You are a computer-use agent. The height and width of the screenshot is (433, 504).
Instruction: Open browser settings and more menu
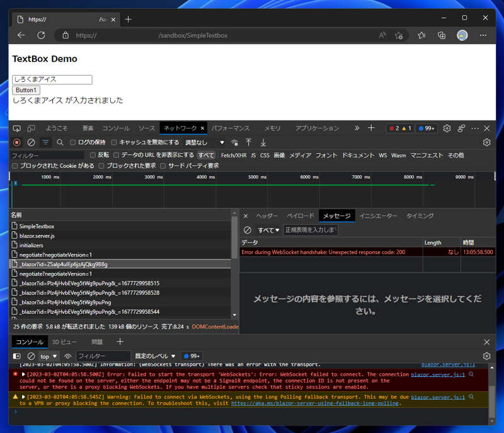483,35
